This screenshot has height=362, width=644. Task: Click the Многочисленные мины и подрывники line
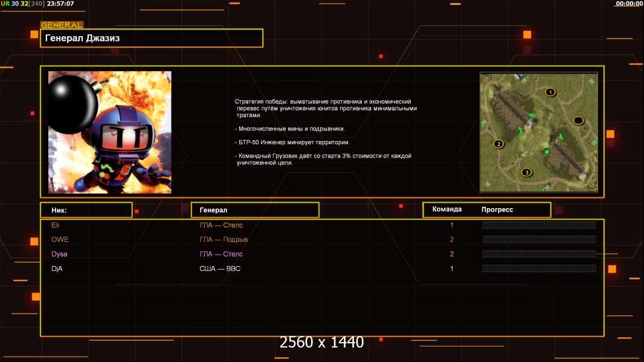pyautogui.click(x=289, y=129)
